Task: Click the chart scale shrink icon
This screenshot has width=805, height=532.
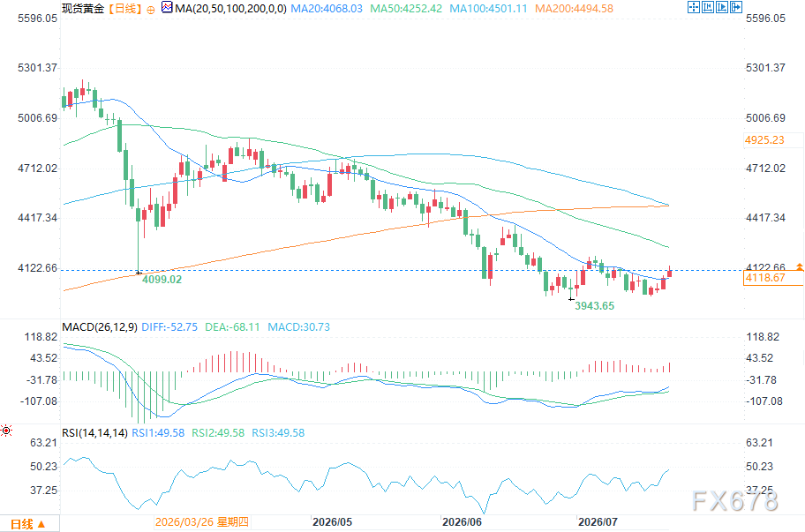Action: tap(707, 7)
